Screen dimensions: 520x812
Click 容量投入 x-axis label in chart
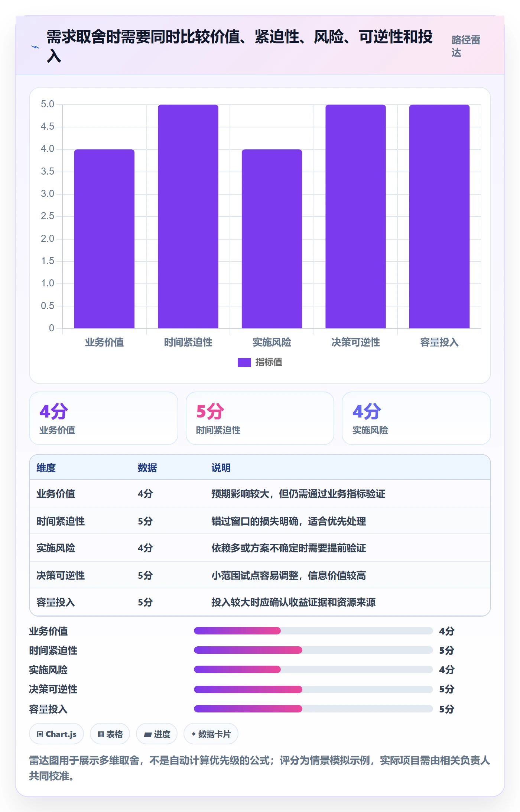(x=439, y=342)
